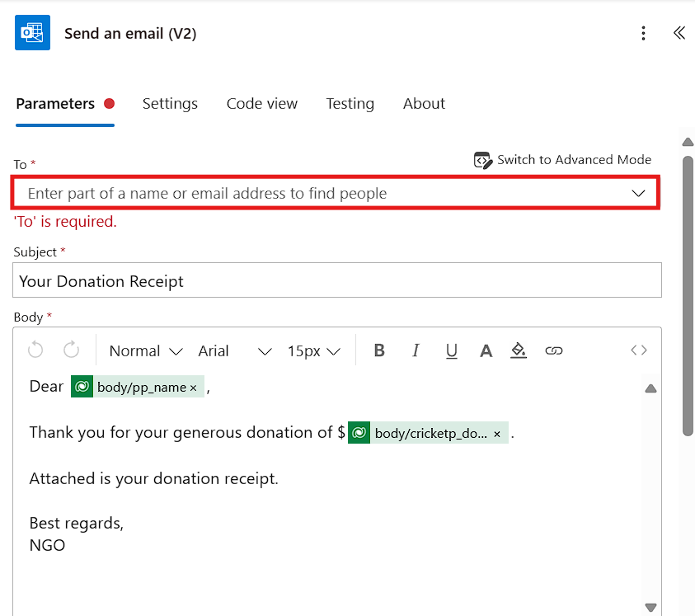Viewport: 695px width, 616px height.
Task: Switch the Body editor to code view
Action: coord(639,350)
